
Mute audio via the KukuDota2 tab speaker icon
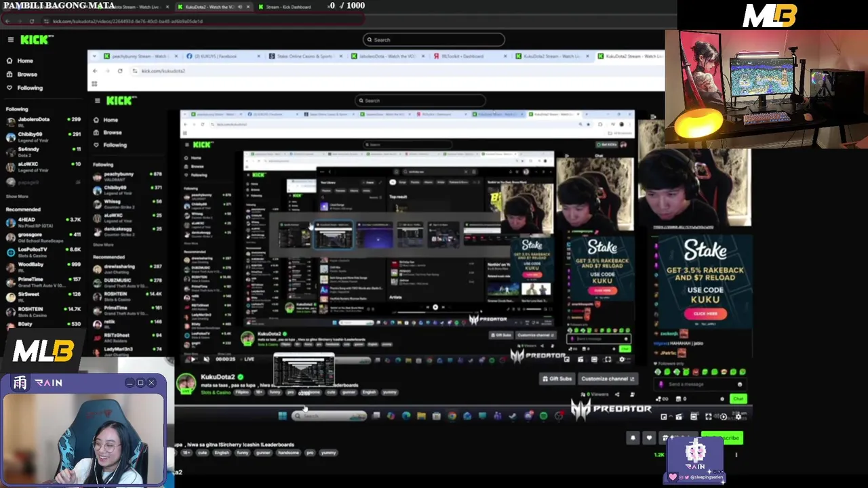[x=239, y=7]
